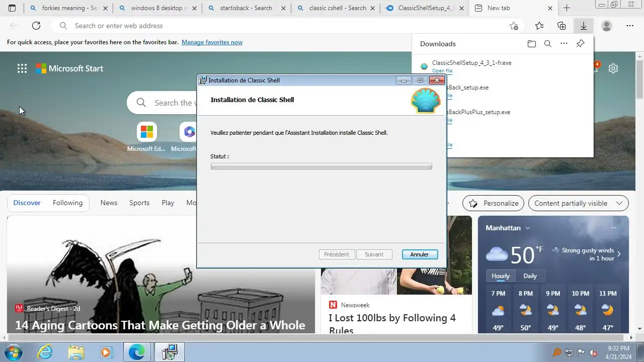Open the News category
The width and height of the screenshot is (644, 362).
(109, 203)
